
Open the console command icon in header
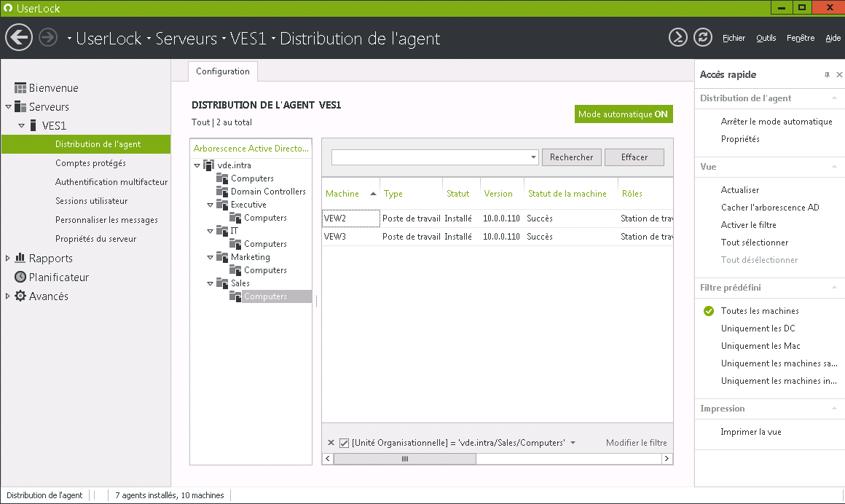coord(678,37)
